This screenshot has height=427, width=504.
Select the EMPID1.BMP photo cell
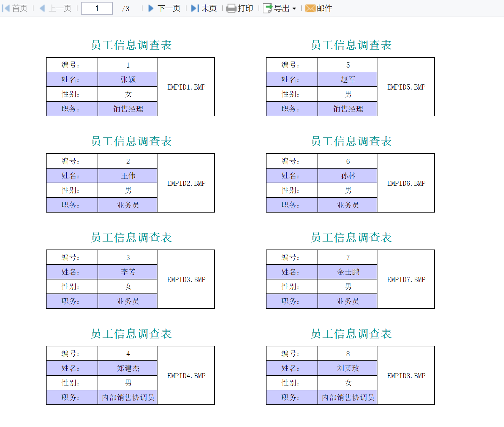[x=186, y=87]
